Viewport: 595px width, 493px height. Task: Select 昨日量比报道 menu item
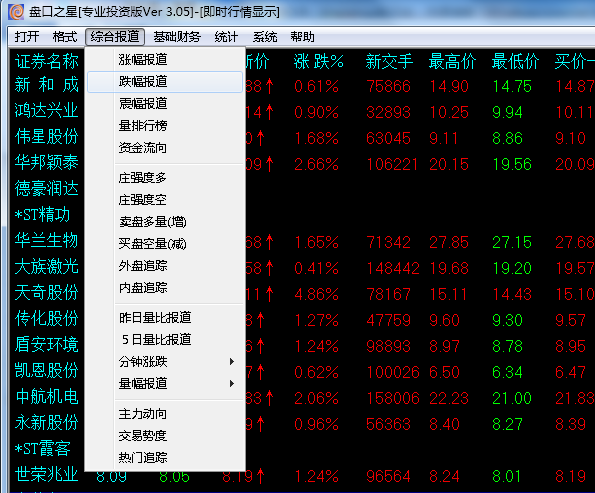pos(165,317)
